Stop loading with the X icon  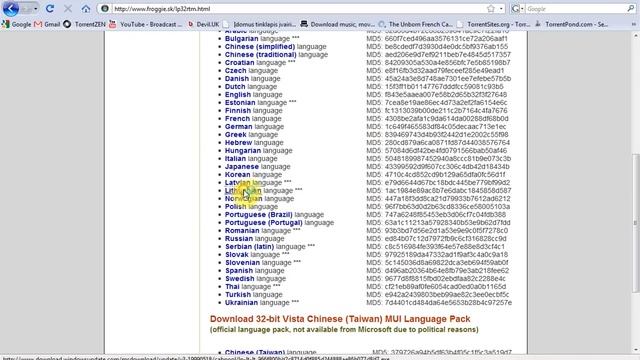(68, 9)
